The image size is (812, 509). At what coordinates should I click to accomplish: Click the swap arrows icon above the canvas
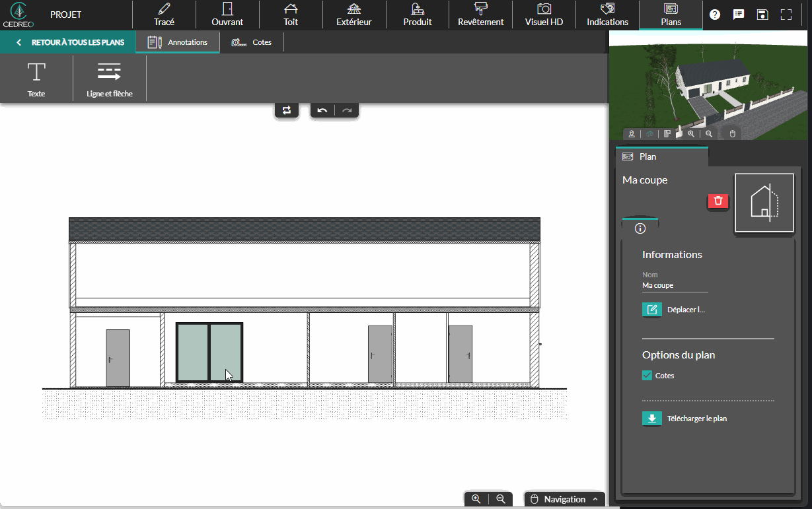point(287,110)
